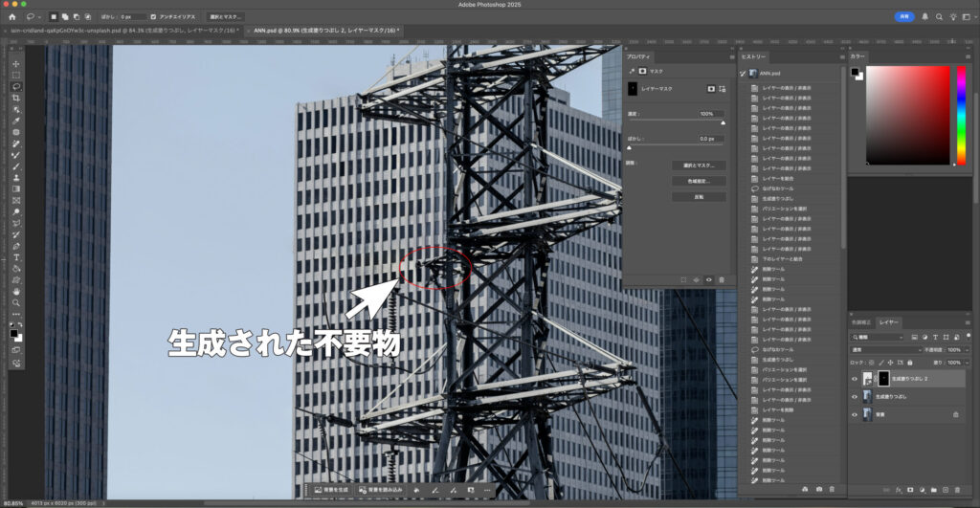Select the Lasso tool in toolbar
The width and height of the screenshot is (980, 508).
coord(16,86)
